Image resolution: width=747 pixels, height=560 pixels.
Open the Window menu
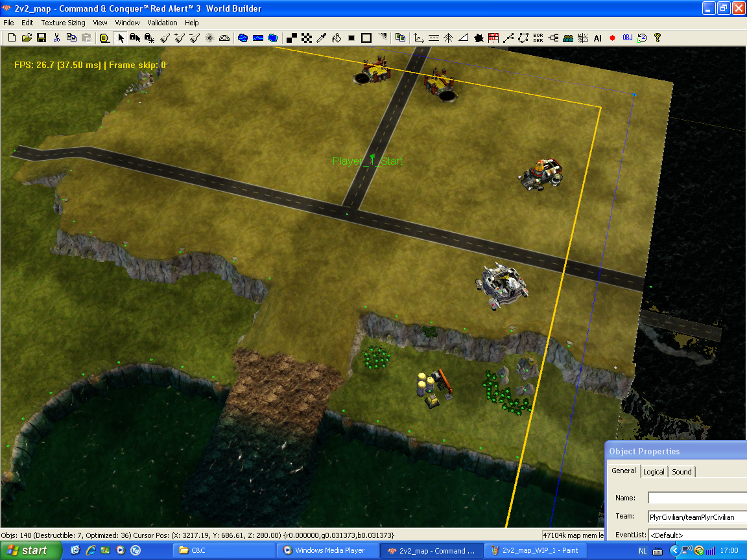tap(127, 23)
